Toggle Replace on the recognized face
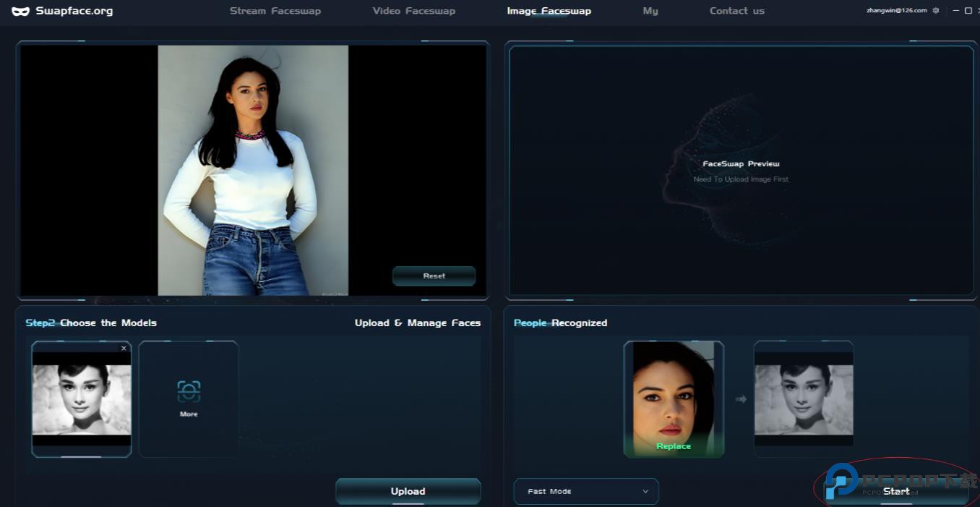This screenshot has height=507, width=980. tap(673, 446)
